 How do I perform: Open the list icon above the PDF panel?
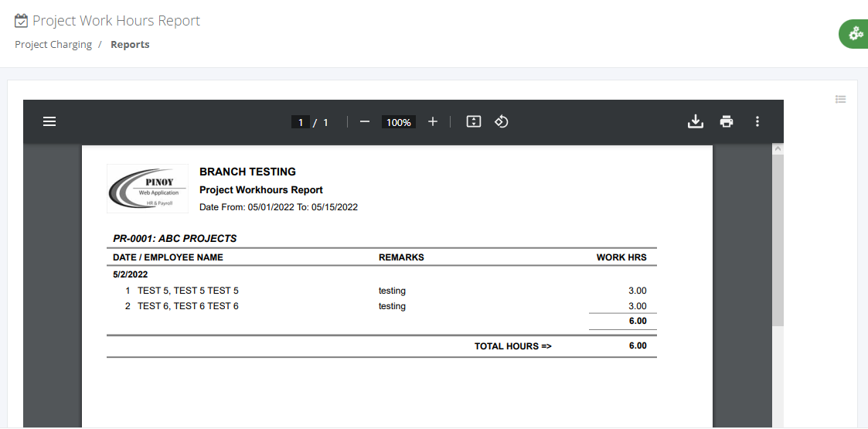click(841, 99)
